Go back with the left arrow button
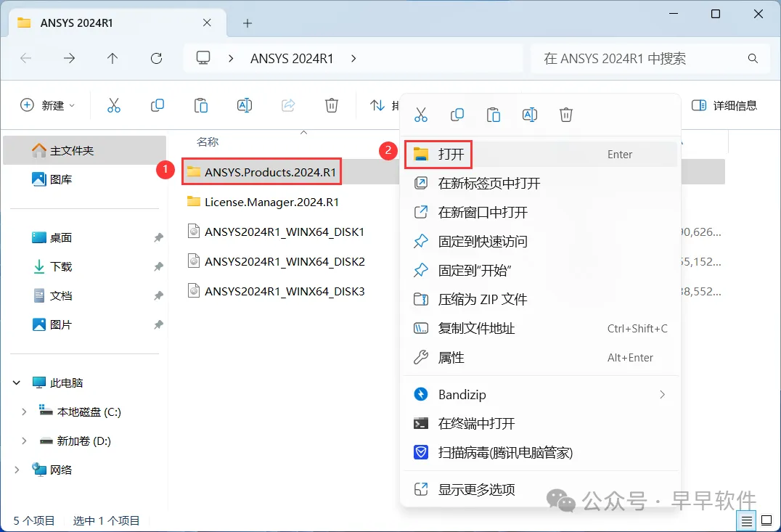 [x=26, y=58]
